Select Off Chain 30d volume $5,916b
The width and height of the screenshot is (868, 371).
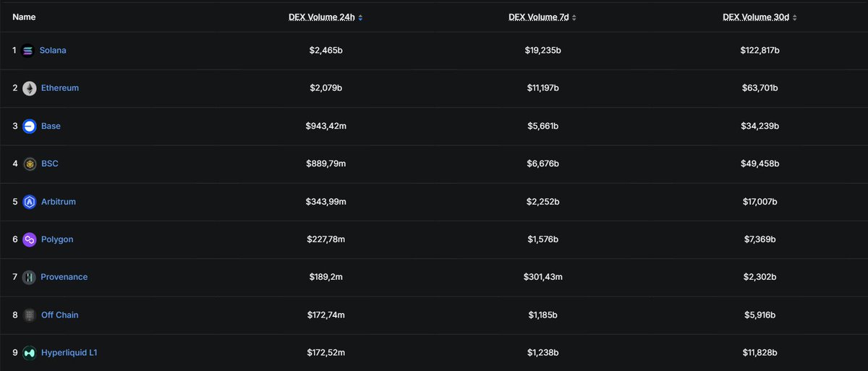759,315
